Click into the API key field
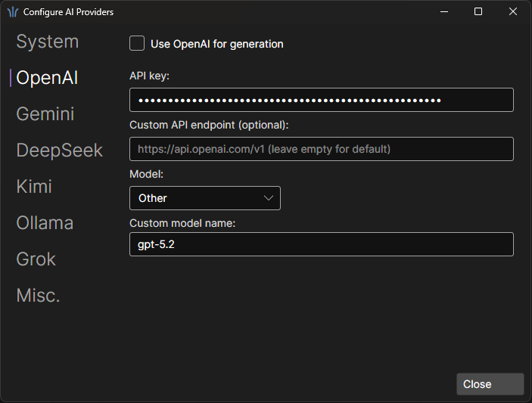The width and height of the screenshot is (532, 403). [x=321, y=100]
